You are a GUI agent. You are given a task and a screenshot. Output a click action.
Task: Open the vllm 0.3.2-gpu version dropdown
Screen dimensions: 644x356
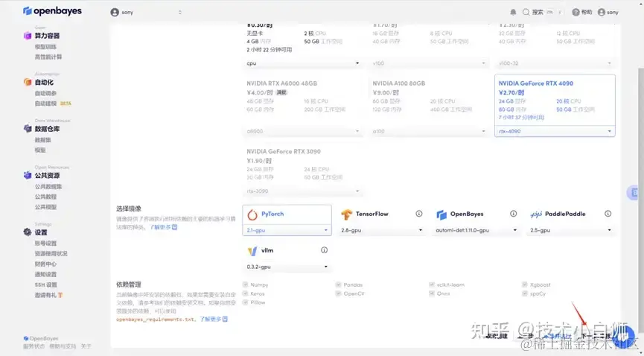pyautogui.click(x=287, y=267)
